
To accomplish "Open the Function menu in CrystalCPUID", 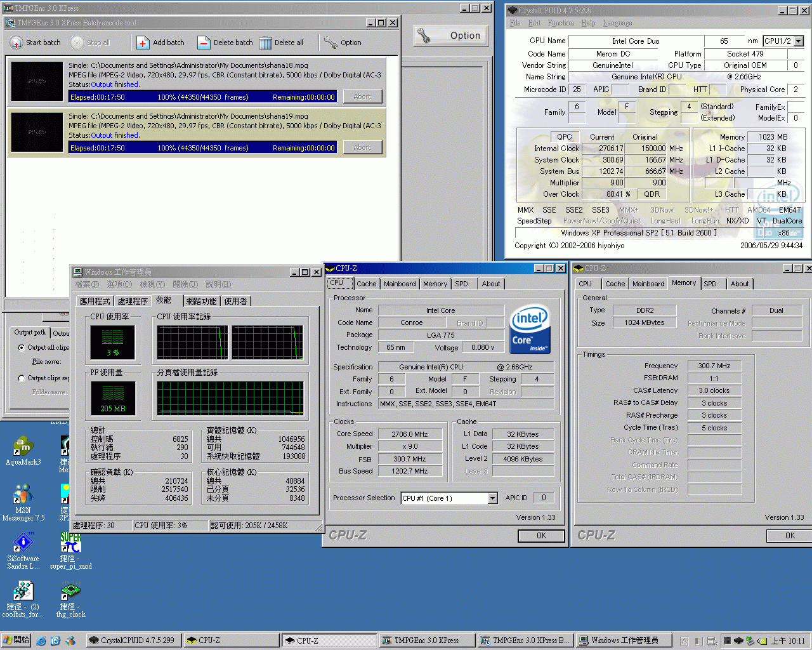I will point(560,23).
